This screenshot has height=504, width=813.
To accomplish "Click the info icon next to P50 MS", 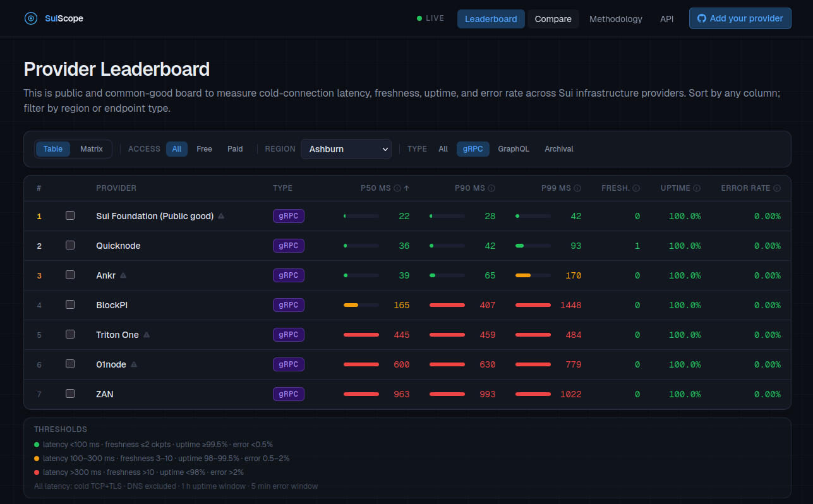I will [x=397, y=188].
